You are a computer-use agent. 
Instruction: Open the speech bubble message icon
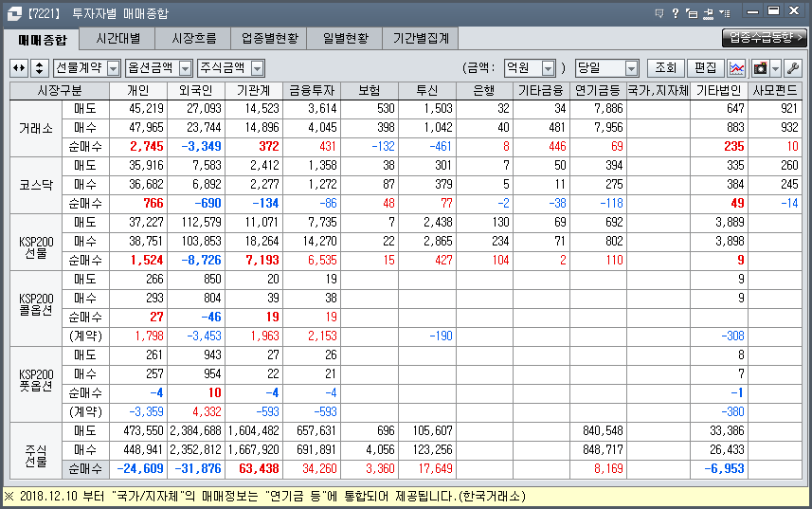click(x=659, y=13)
